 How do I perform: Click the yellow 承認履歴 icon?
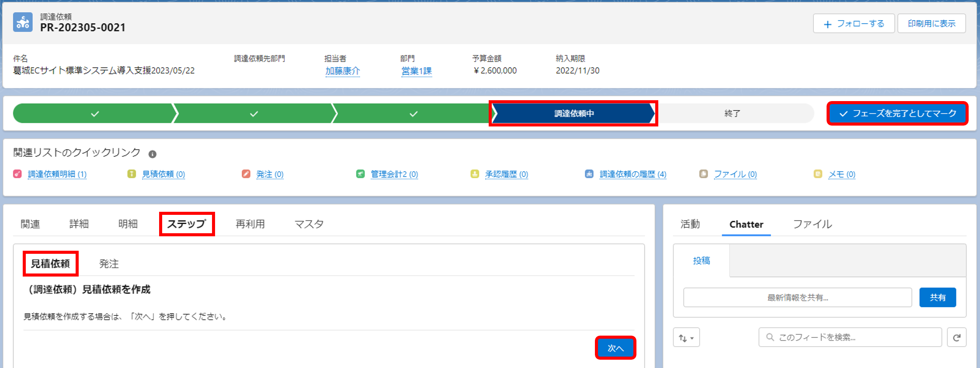point(475,174)
